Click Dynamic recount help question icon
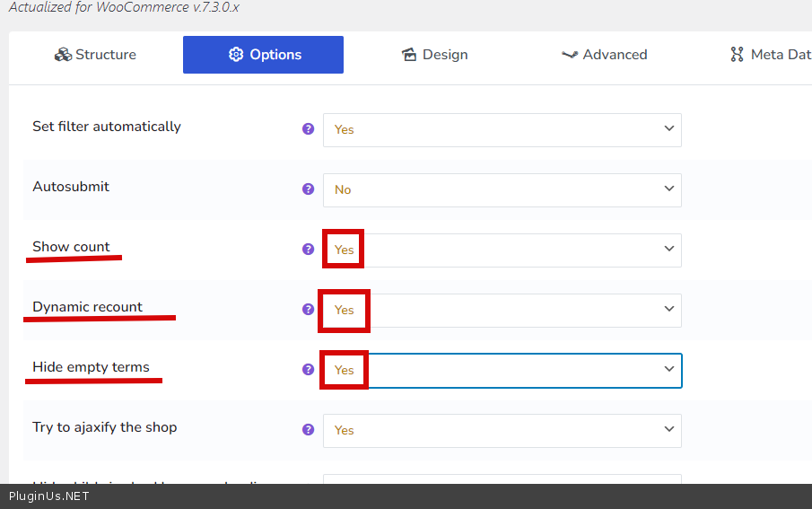This screenshot has height=509, width=812. pos(309,310)
